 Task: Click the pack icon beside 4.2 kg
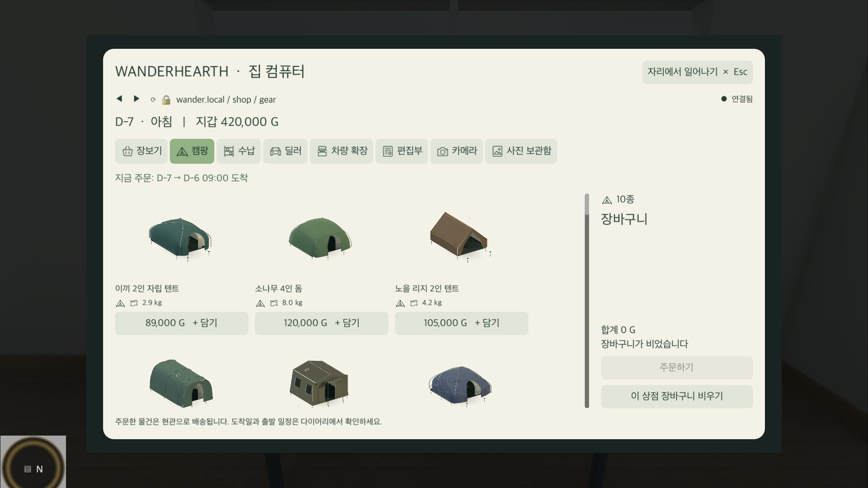(414, 303)
